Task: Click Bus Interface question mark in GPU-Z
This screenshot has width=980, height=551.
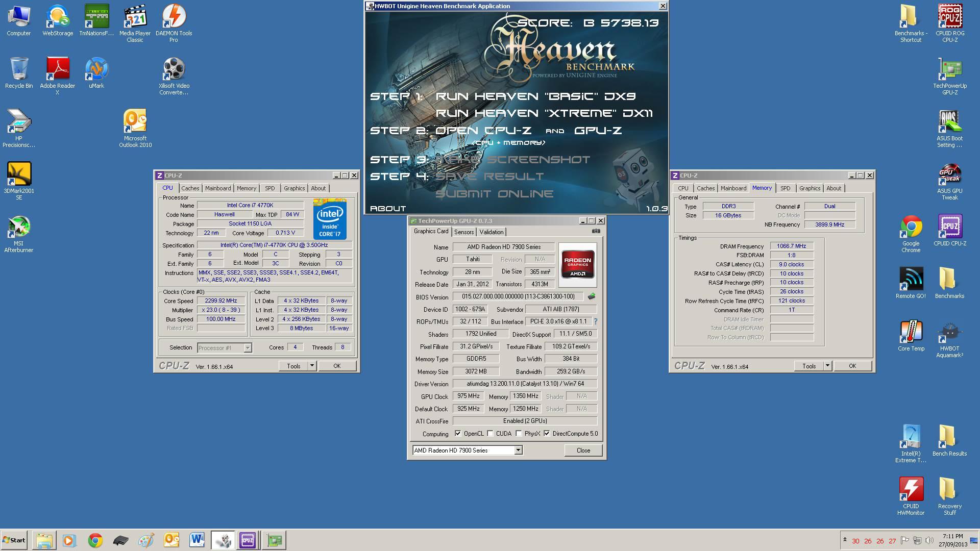Action: (595, 321)
